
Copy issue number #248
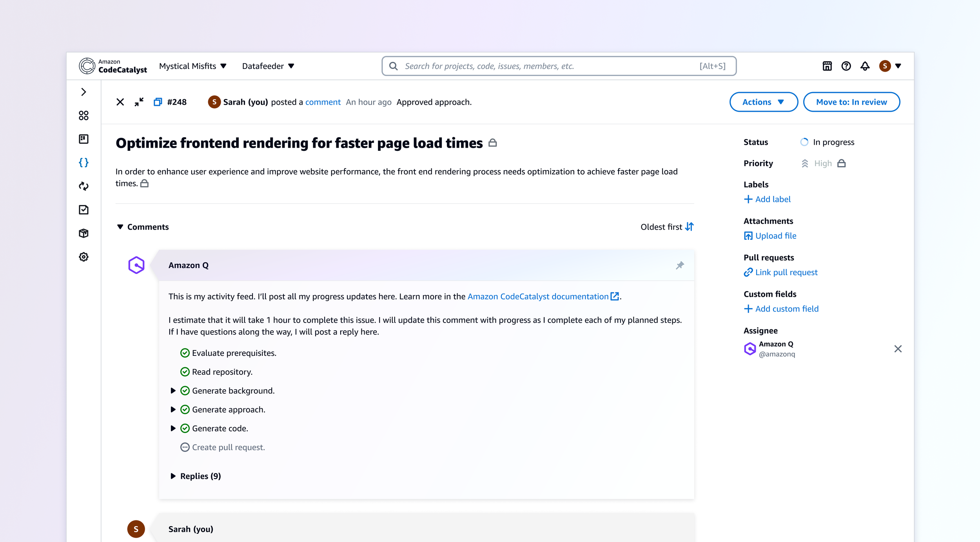(158, 102)
